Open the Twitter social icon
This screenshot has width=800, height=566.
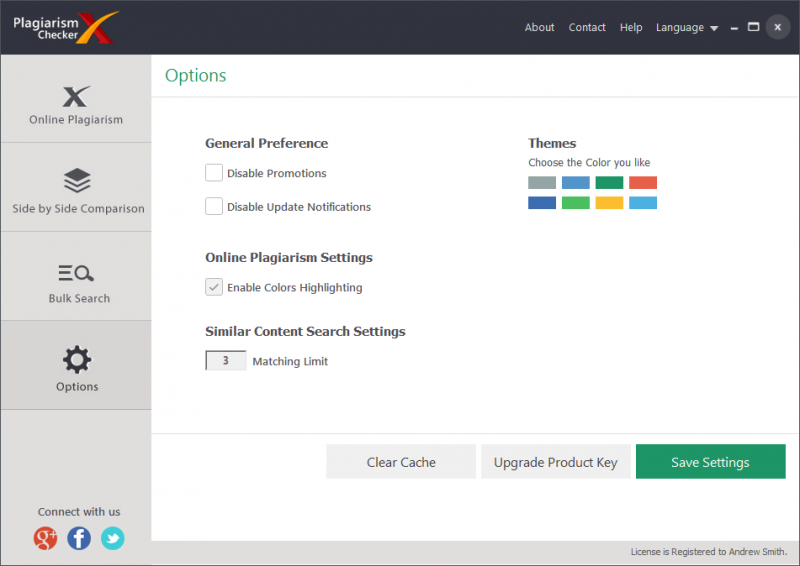click(113, 538)
